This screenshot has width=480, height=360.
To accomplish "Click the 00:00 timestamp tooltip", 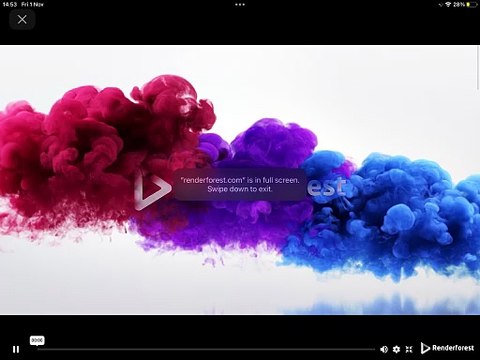I will point(37,341).
